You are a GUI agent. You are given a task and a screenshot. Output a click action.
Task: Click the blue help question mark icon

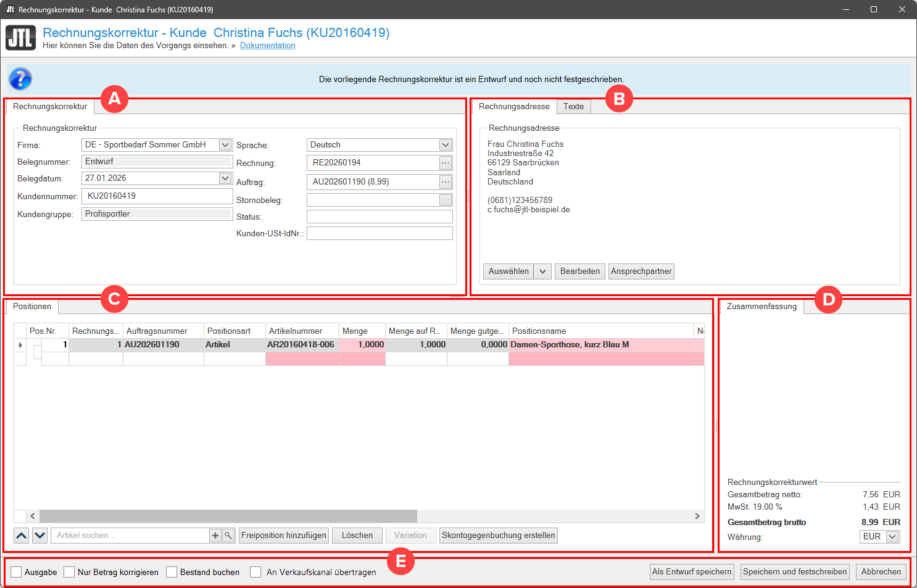coord(20,79)
